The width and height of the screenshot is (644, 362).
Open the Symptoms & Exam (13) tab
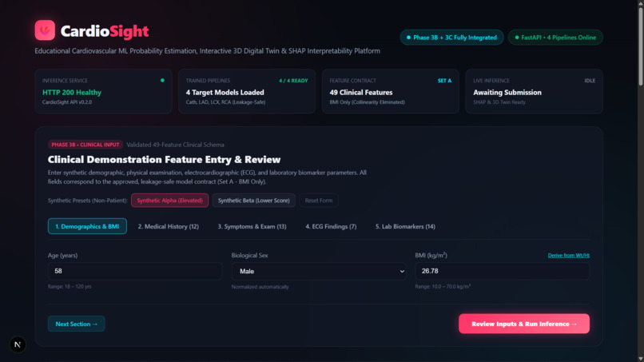(252, 226)
